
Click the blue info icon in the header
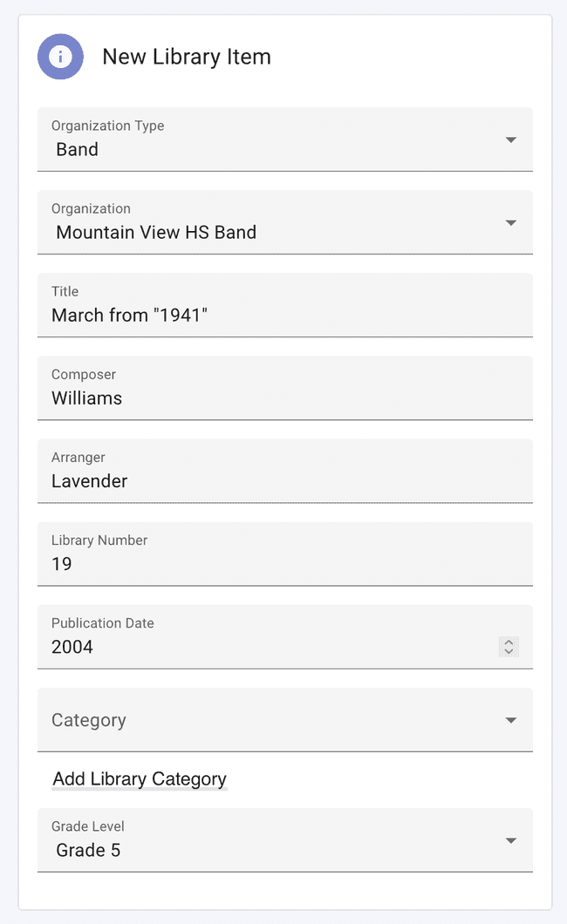tap(60, 57)
